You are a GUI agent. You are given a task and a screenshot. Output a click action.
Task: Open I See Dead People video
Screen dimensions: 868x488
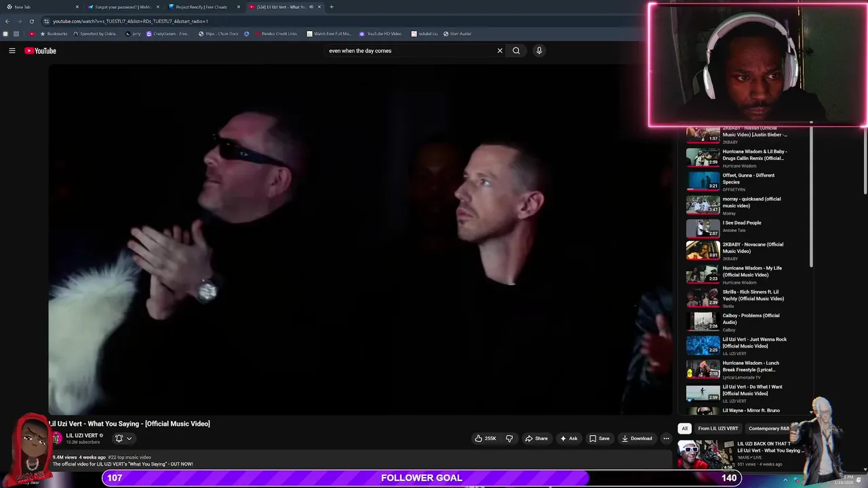738,228
